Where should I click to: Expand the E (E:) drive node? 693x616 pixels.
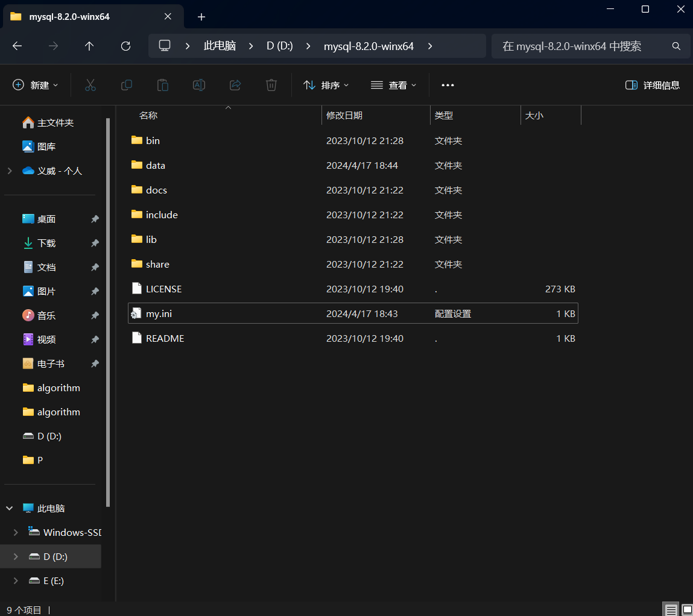16,580
